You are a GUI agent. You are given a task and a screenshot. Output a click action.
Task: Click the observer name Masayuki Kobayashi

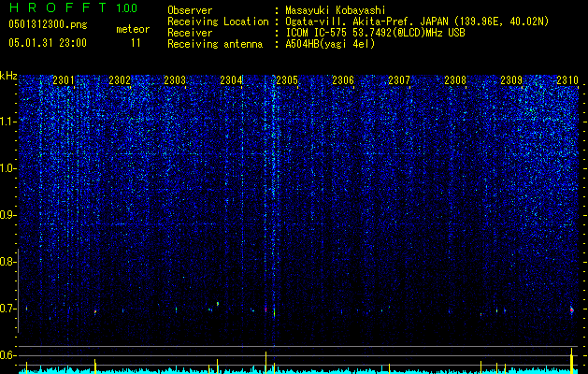[336, 10]
